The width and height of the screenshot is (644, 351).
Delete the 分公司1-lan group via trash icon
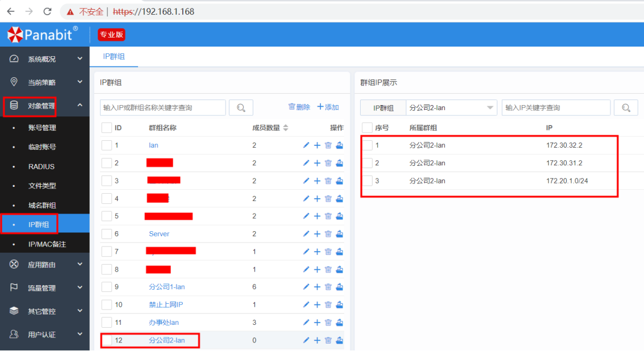coord(328,287)
